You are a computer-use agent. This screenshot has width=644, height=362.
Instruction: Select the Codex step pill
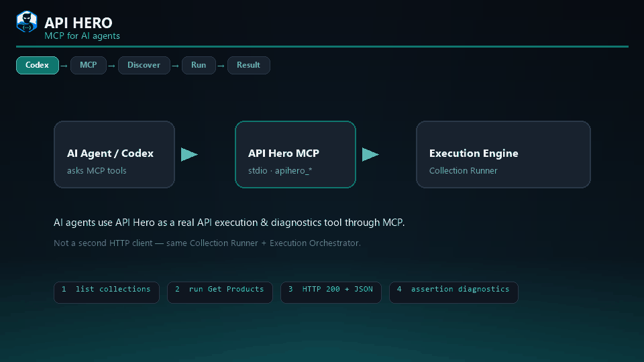click(x=38, y=65)
